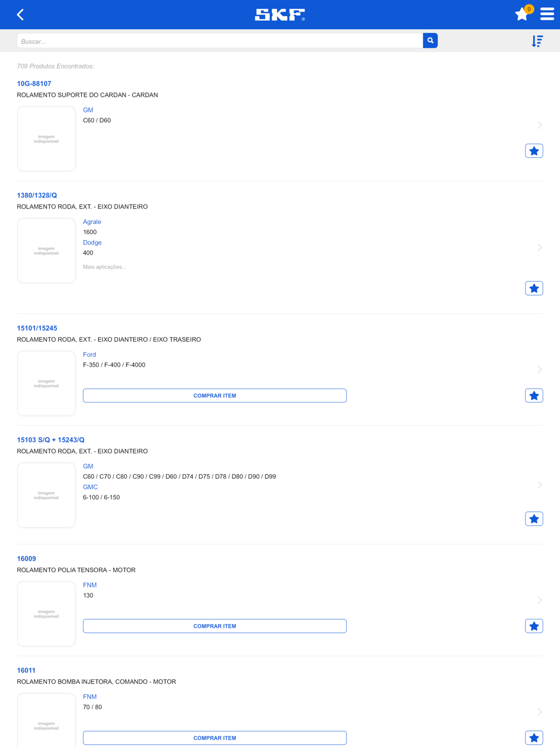Select GMC brand label
Image resolution: width=560 pixels, height=747 pixels.
click(x=90, y=487)
